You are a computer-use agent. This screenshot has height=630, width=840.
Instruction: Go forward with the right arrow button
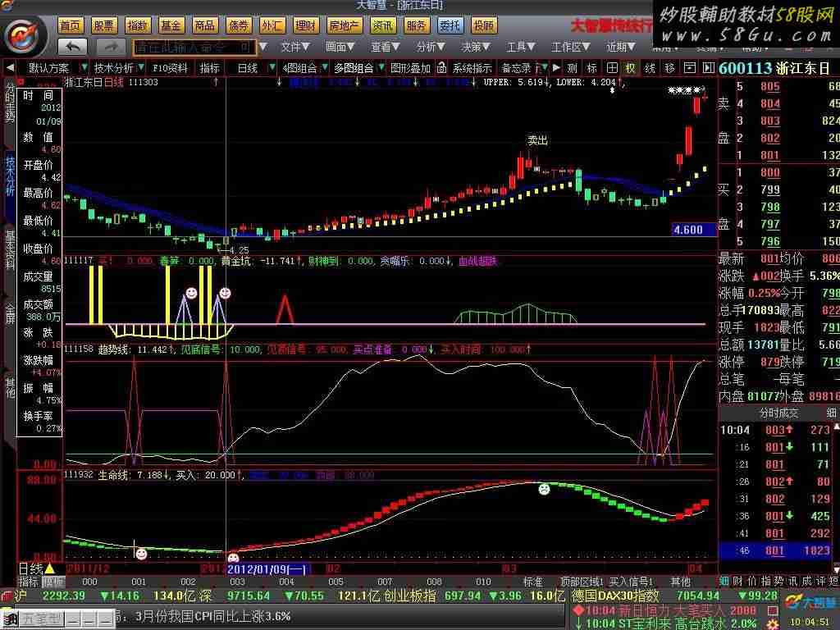pos(112,47)
